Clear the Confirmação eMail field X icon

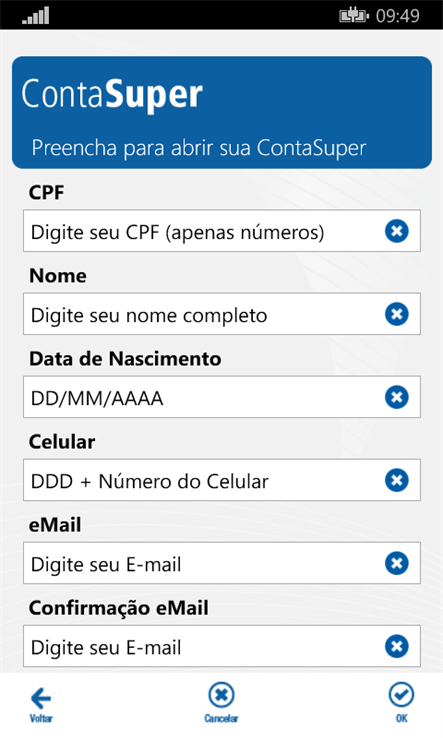pyautogui.click(x=396, y=646)
